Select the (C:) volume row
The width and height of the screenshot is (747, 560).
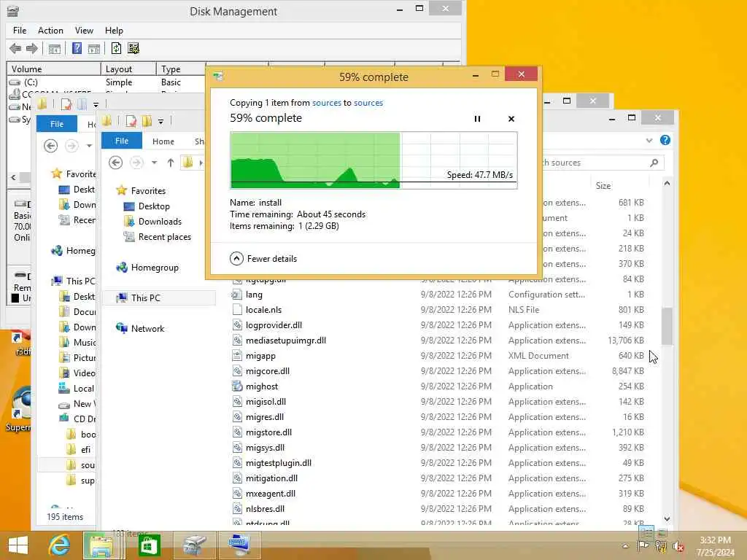105,82
